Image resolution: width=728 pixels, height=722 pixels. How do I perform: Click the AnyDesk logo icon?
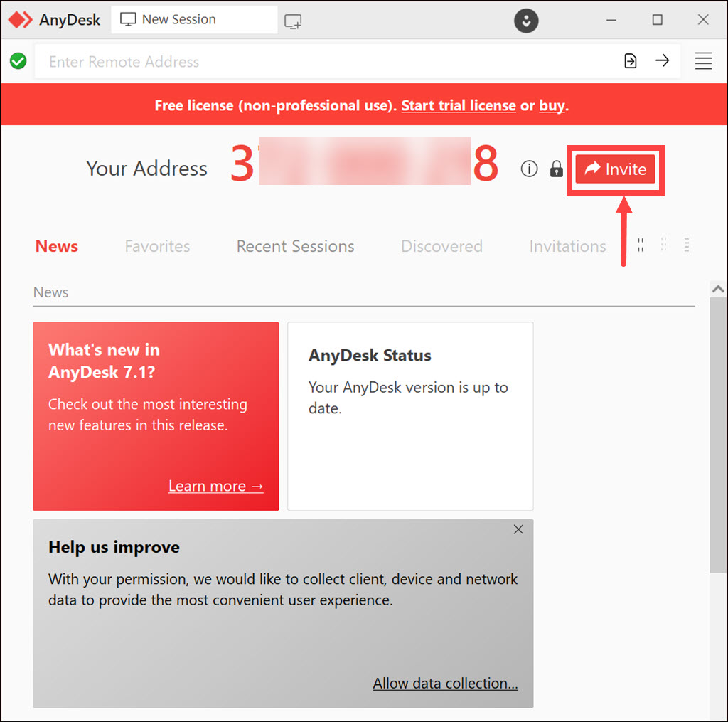[21, 19]
